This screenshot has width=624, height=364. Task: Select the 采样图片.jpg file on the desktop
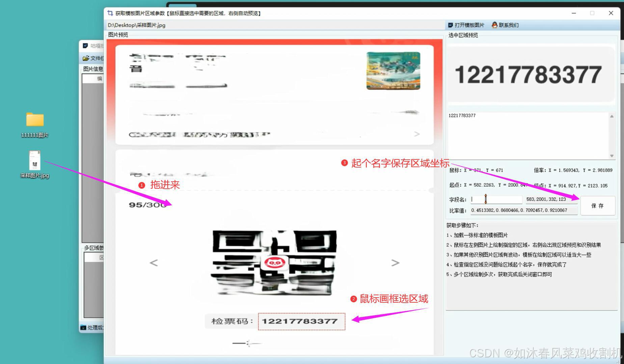pos(35,164)
